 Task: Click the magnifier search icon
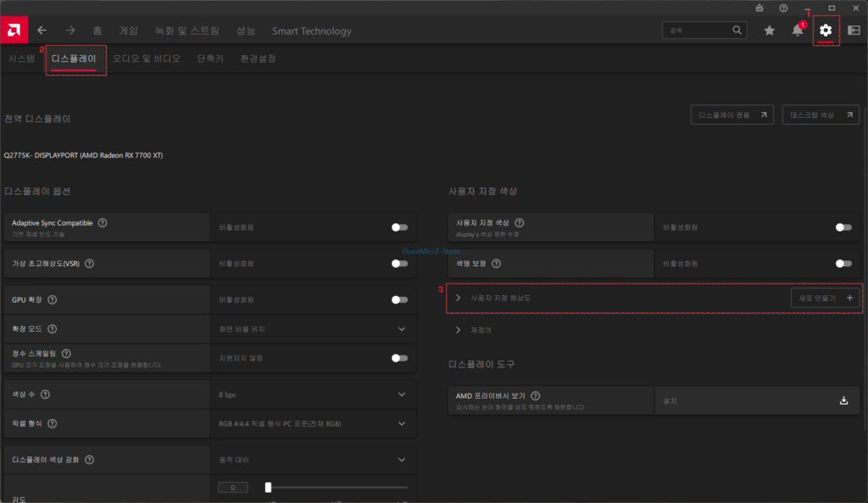point(737,30)
